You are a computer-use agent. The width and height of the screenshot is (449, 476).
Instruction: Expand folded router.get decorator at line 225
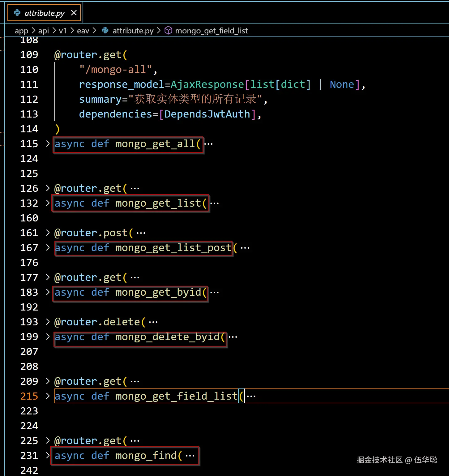(48, 440)
